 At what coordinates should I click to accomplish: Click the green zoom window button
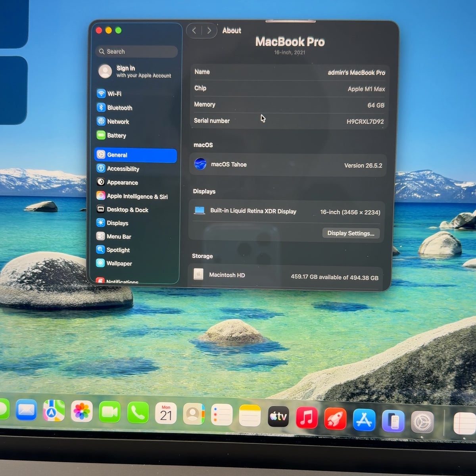(x=118, y=31)
